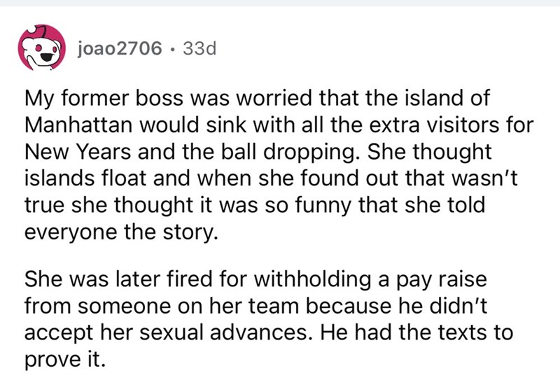Click the words prove it at the end

tap(65, 360)
